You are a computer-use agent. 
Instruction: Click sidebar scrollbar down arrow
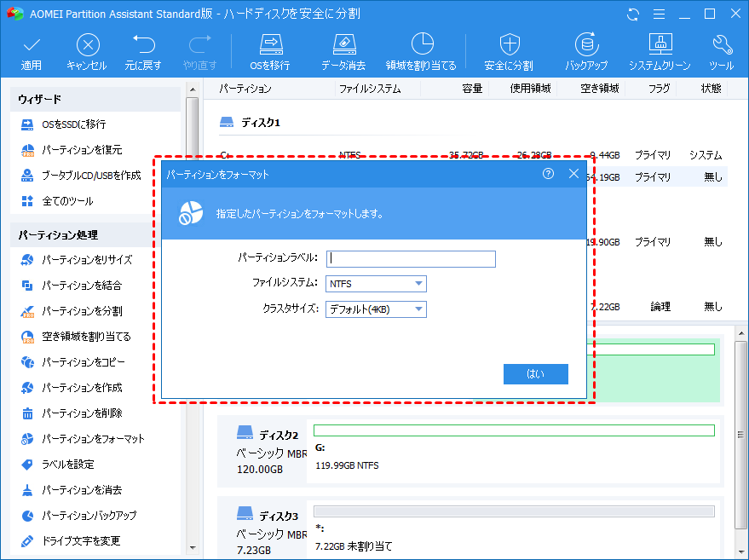[193, 548]
